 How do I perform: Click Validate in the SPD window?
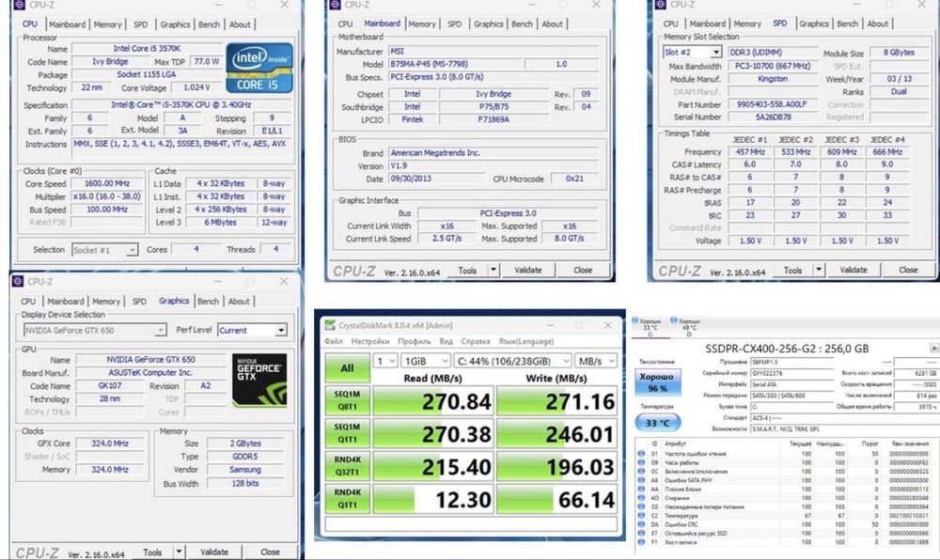854,270
